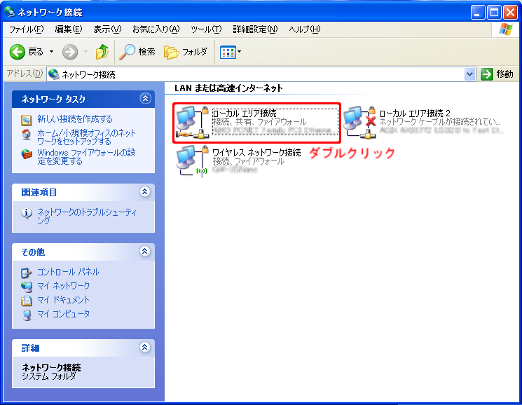Open the Views dropdown button
The image size is (522, 405).
pos(230,52)
